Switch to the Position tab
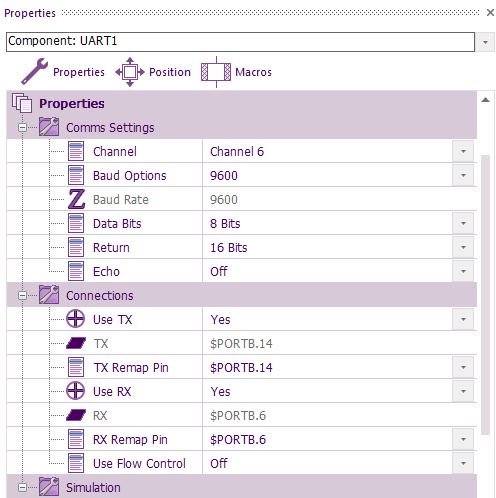Viewport: 496px width, 498px height. click(x=170, y=72)
